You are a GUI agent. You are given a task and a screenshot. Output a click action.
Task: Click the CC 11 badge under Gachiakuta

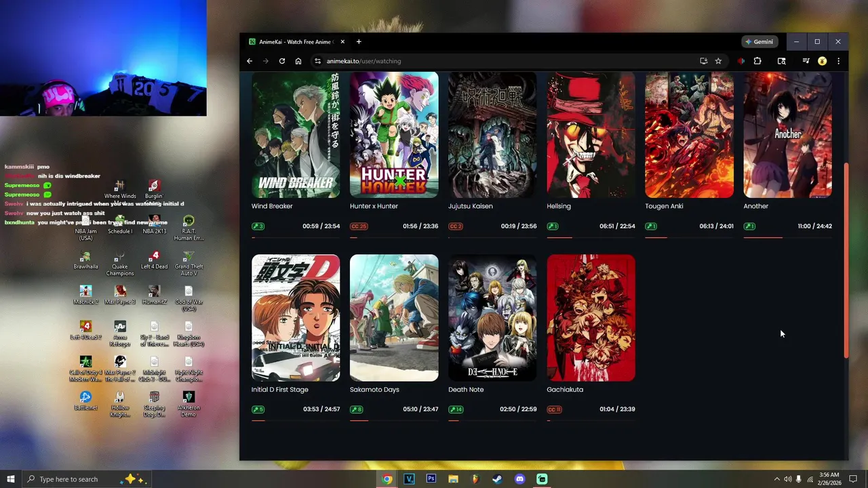pos(555,409)
